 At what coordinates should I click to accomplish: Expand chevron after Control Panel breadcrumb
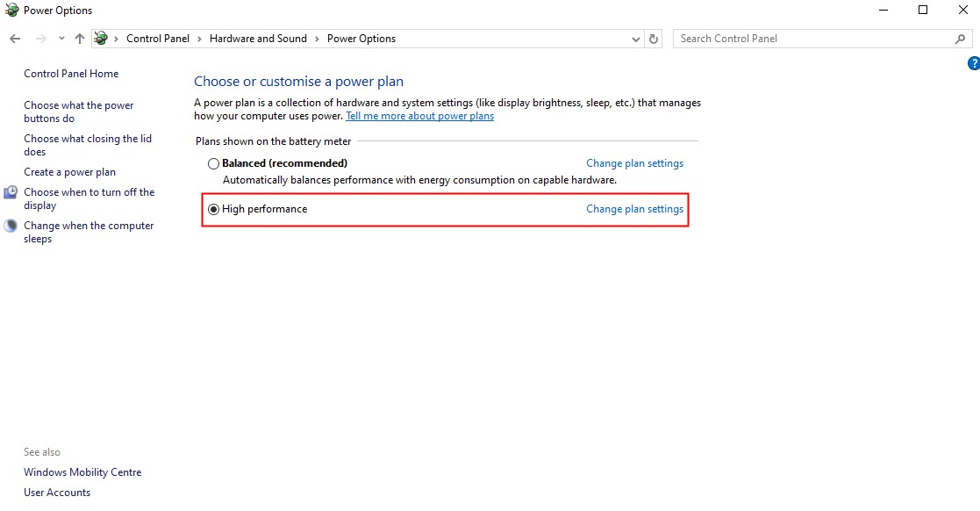click(199, 39)
